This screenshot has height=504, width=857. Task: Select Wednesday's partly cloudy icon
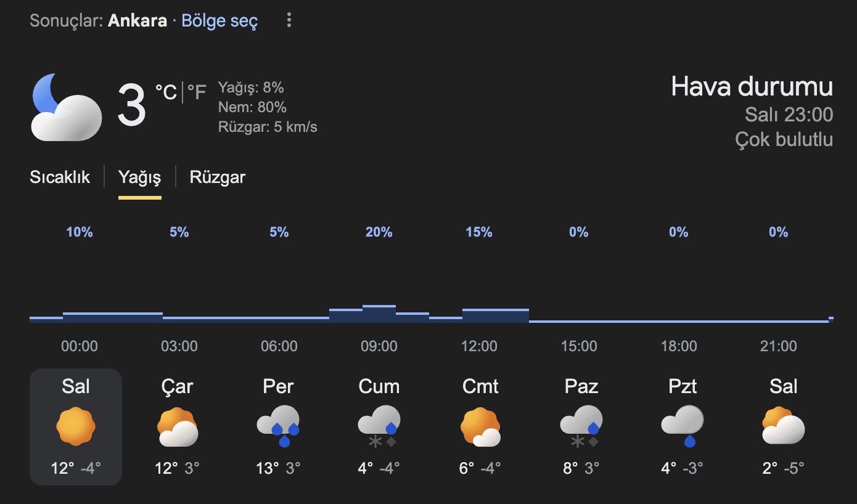[x=178, y=426]
